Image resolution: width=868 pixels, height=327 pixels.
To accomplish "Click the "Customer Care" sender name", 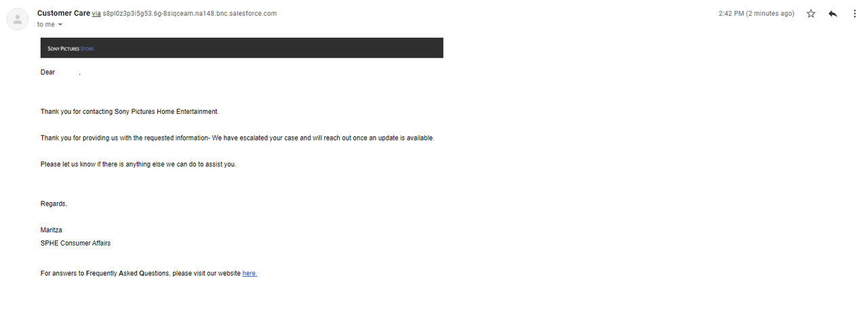I will [64, 13].
